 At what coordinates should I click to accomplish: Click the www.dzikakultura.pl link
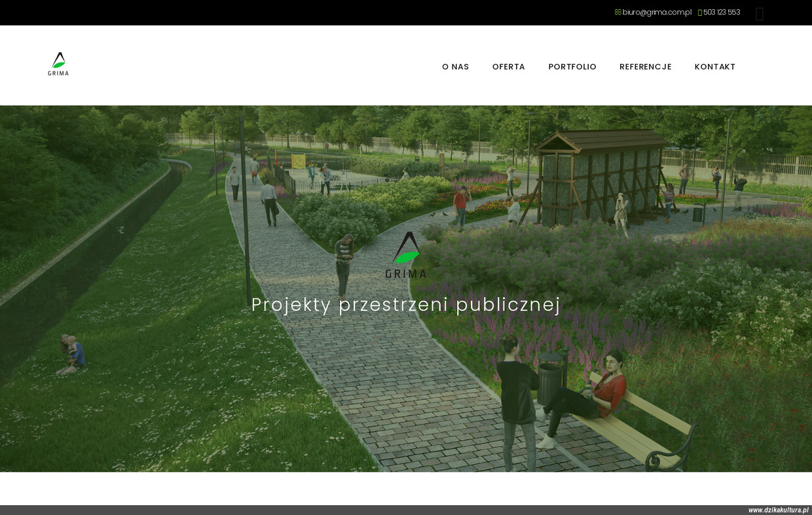pos(779,510)
